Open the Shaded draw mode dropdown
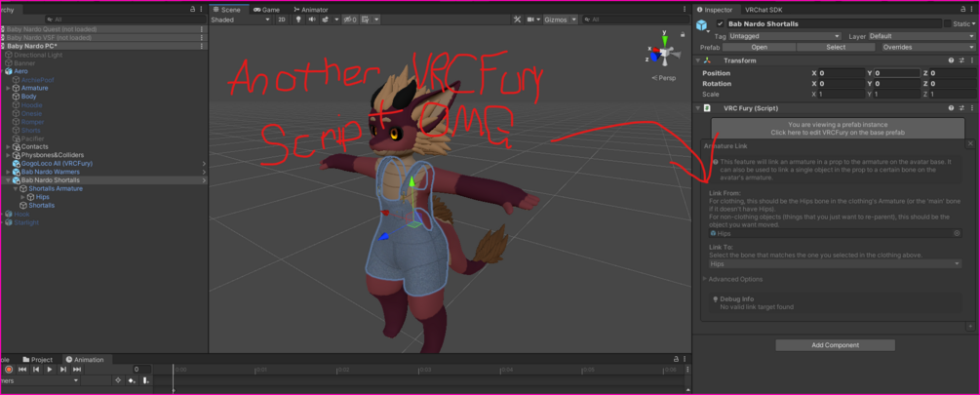Screen dimensions: 980x395 241,20
